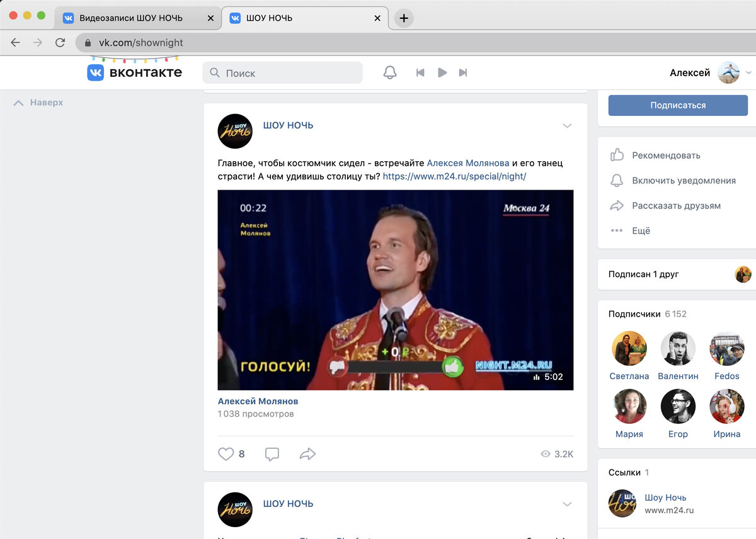
Task: Open subscriber Егор's avatar
Action: click(x=678, y=406)
